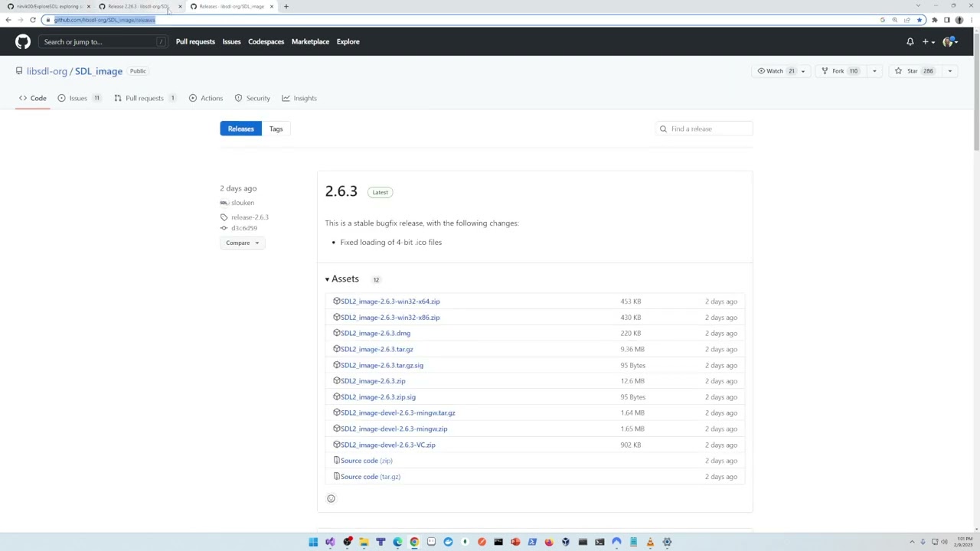Open Windows Start menu
The image size is (980, 551).
[x=313, y=542]
